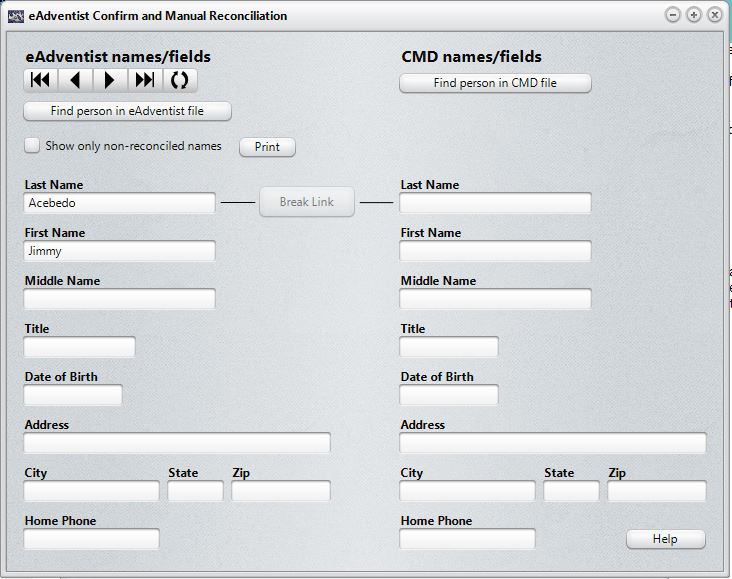Focus the eAdventist Title field
732x579 pixels.
(x=79, y=347)
